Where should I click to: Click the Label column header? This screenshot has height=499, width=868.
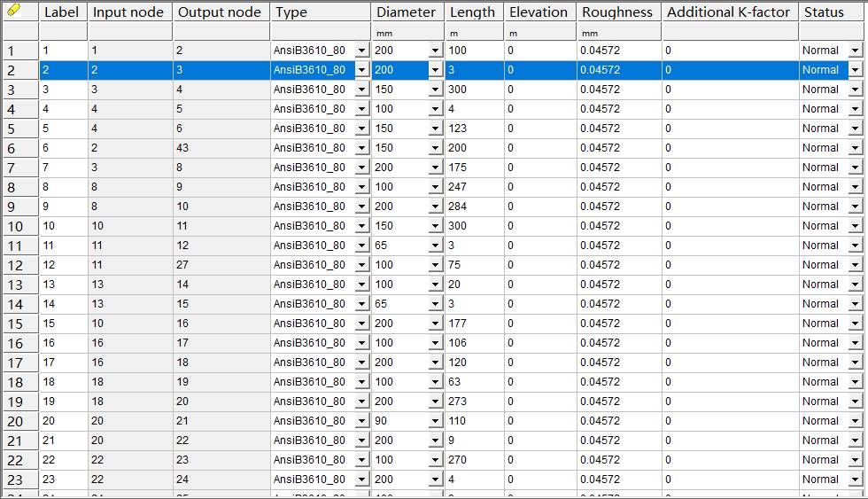pos(62,12)
